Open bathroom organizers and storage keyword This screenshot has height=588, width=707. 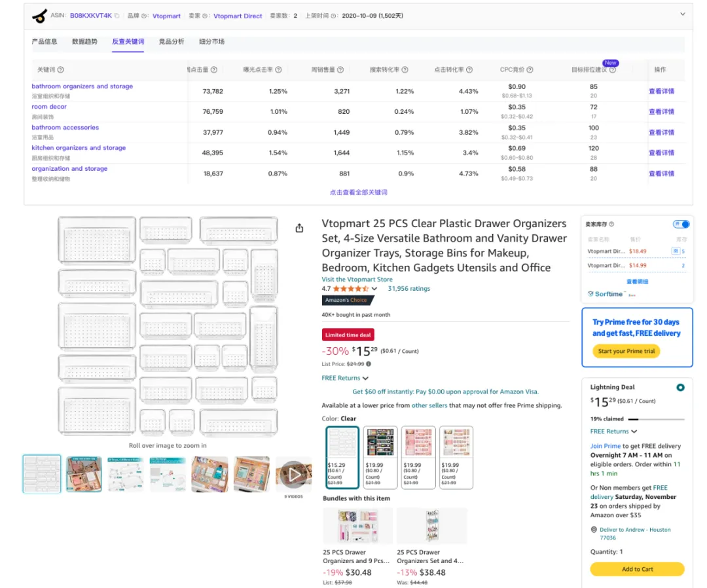(x=82, y=86)
